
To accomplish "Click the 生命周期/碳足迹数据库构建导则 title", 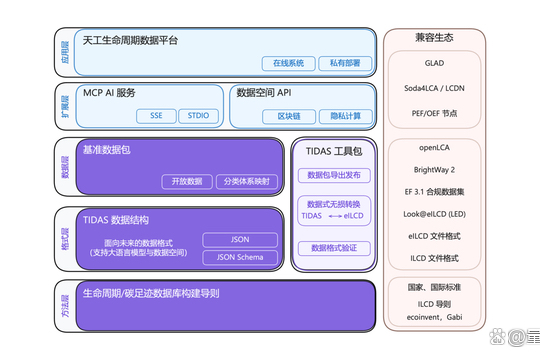I will click(151, 294).
